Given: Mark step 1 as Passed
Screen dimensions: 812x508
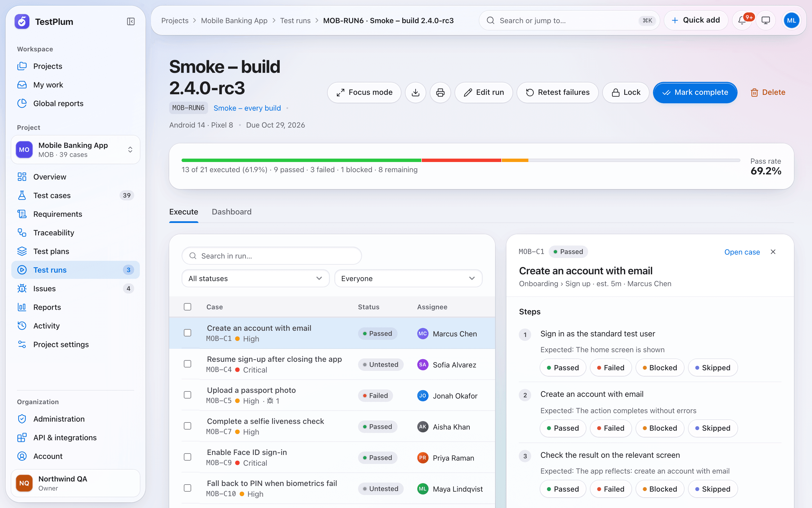Looking at the screenshot, I should click(x=563, y=367).
